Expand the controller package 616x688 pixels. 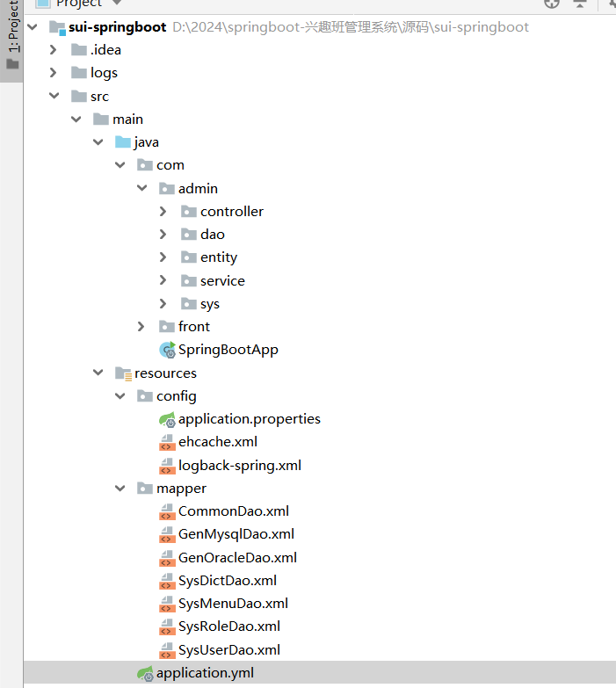[163, 212]
